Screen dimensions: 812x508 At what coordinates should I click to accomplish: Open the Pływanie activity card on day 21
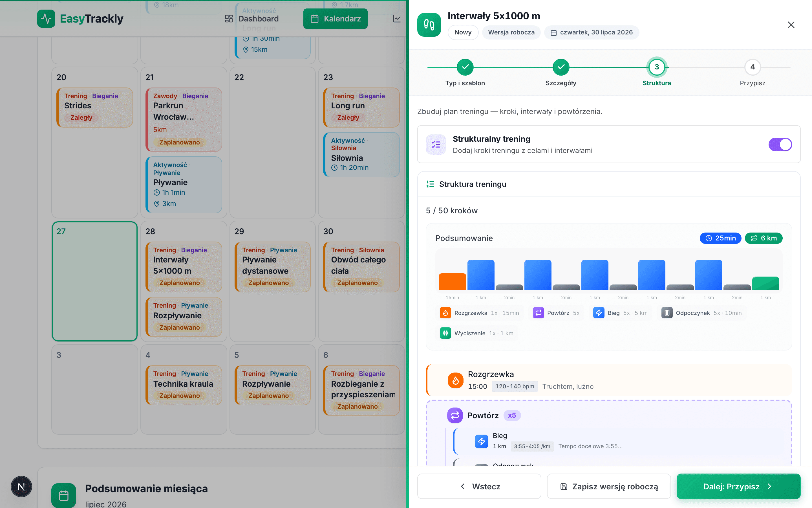(x=184, y=185)
